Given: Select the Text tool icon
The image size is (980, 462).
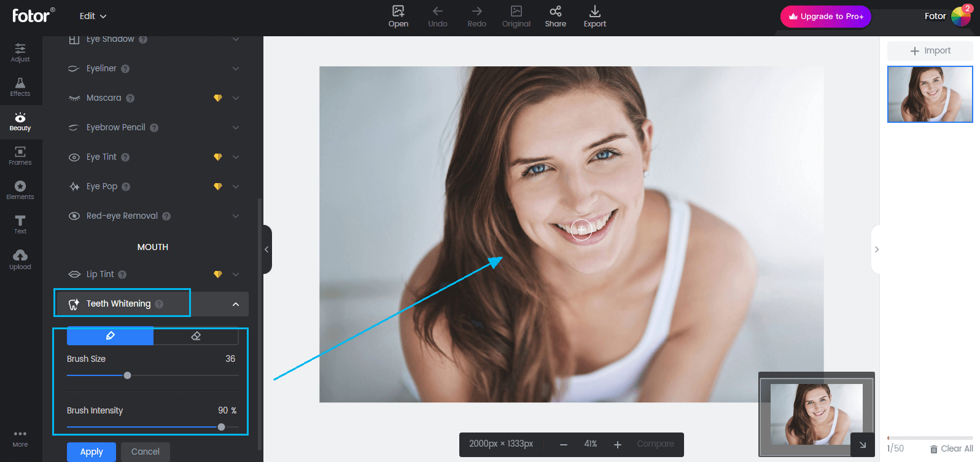Looking at the screenshot, I should [x=20, y=225].
